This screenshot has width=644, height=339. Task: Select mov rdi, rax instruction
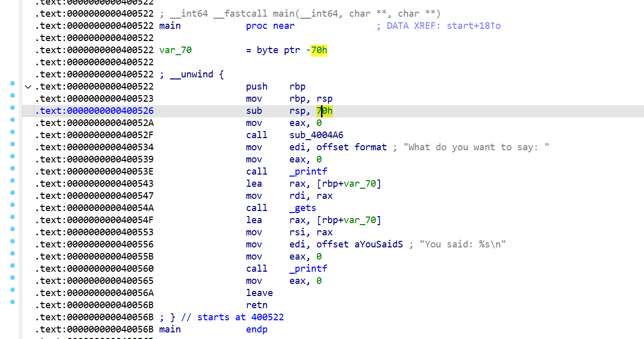click(x=289, y=196)
